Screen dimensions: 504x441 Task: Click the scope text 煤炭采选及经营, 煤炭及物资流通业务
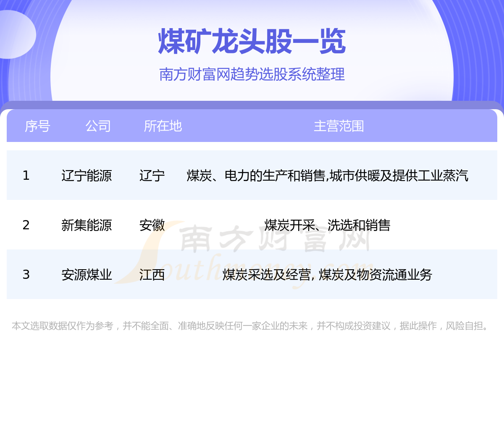328,275
